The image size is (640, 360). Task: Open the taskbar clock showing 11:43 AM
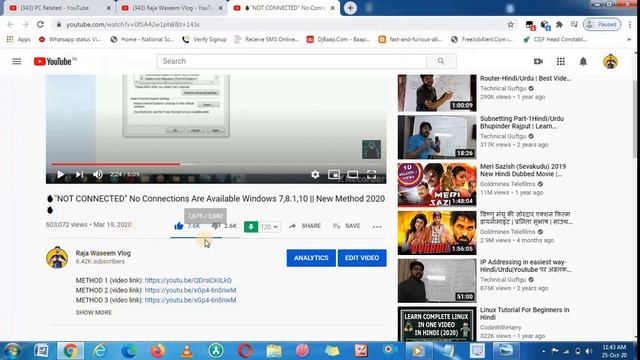[613, 351]
